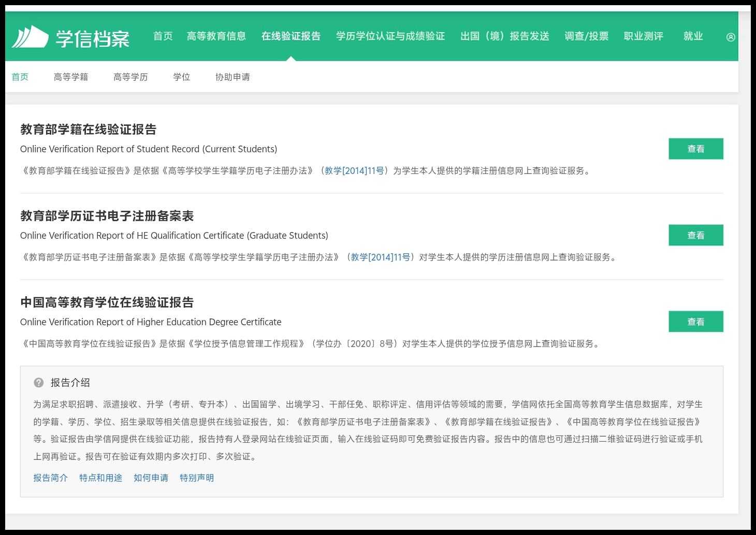
Task: Open 学历学位认证与成绩验证 in the top navigation
Action: pos(390,36)
